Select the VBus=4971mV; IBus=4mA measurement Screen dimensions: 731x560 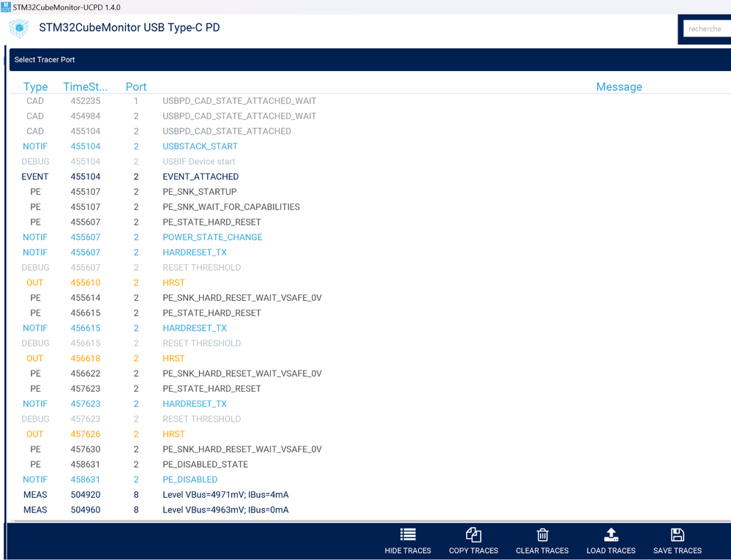tap(225, 495)
